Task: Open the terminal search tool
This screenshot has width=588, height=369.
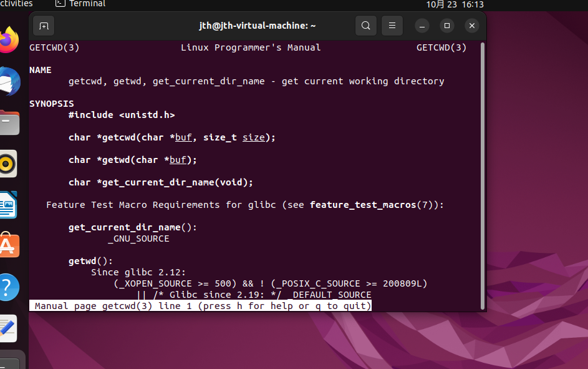Action: pos(365,26)
